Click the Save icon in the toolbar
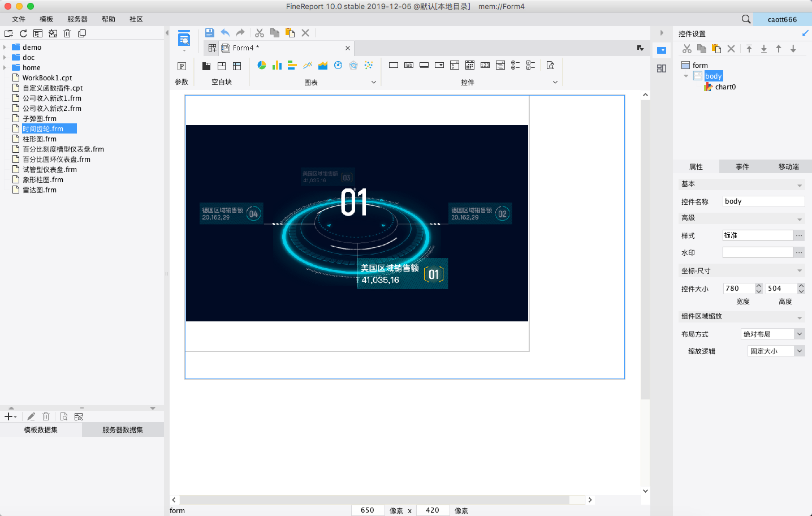Viewport: 812px width, 516px height. click(x=209, y=33)
